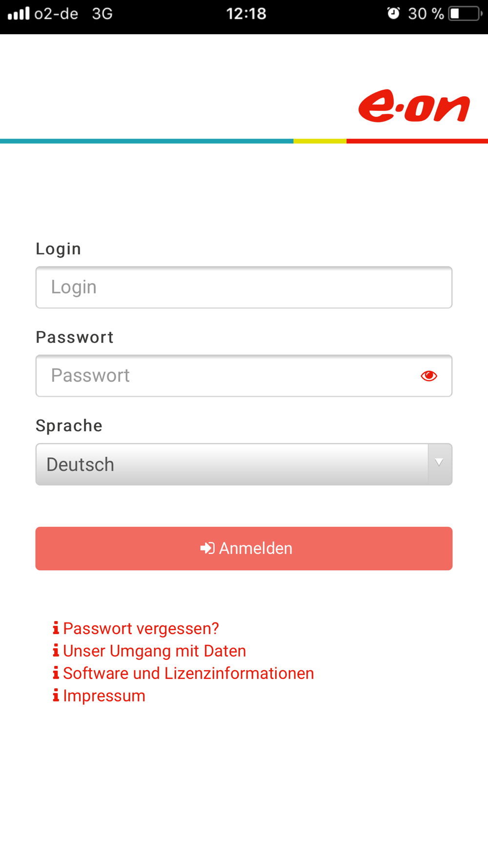Click the info icon beside Impressum
The image size is (488, 868).
pos(56,695)
